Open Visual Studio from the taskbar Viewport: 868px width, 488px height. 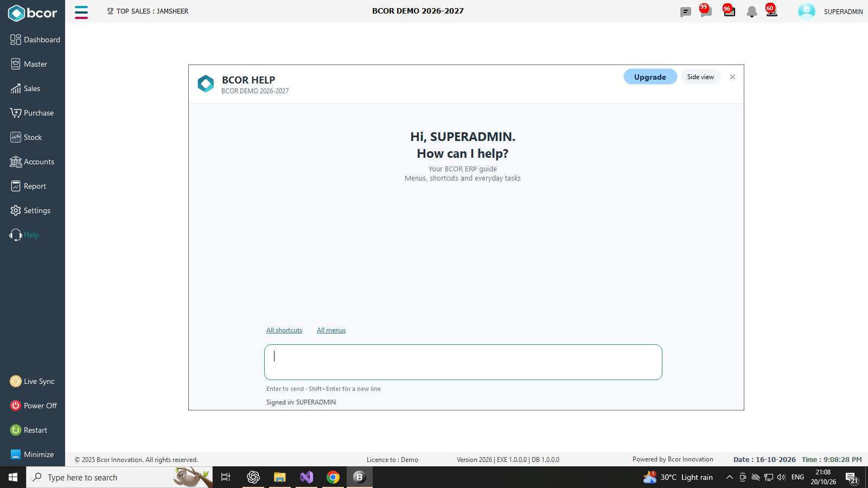pyautogui.click(x=307, y=477)
